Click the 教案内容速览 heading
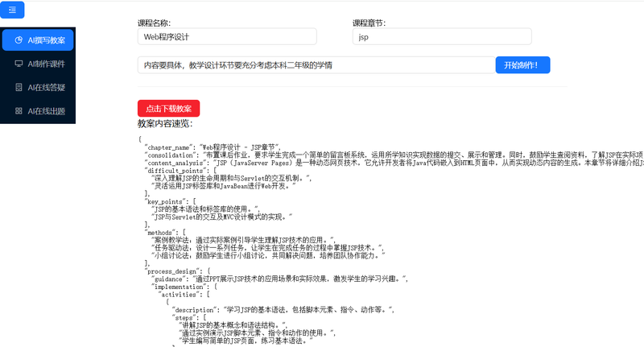Screen dimensions: 644x347 165,124
